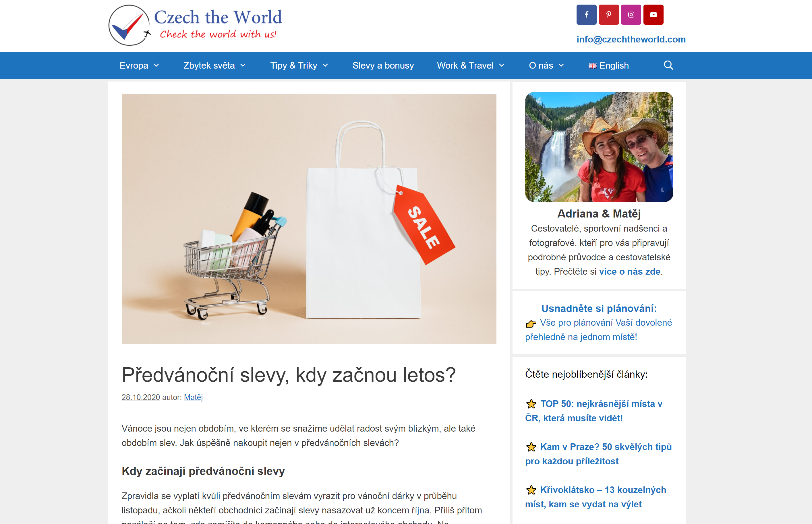
Task: Open Slevy a bonusy menu item
Action: (x=383, y=65)
